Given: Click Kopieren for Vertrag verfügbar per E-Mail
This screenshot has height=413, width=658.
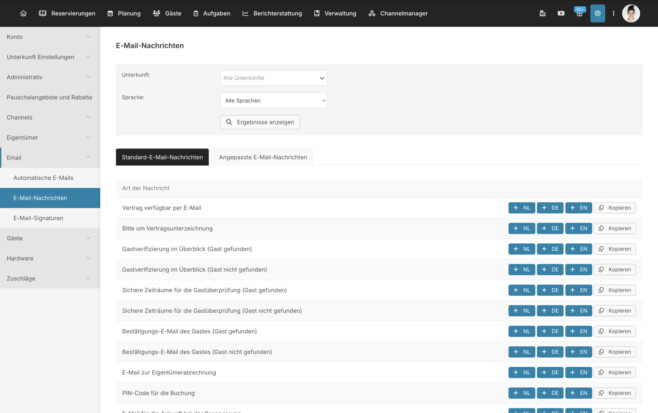Looking at the screenshot, I should (615, 208).
